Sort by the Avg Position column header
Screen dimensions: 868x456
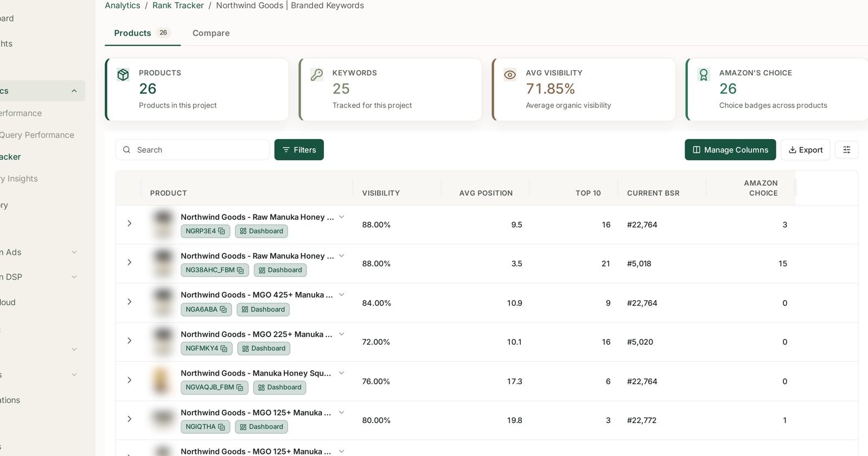486,193
